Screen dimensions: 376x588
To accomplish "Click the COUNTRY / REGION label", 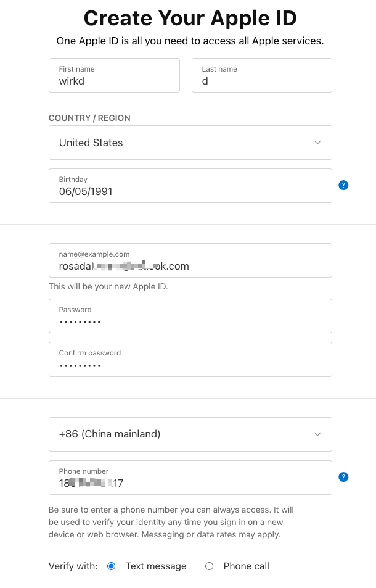I will [89, 118].
